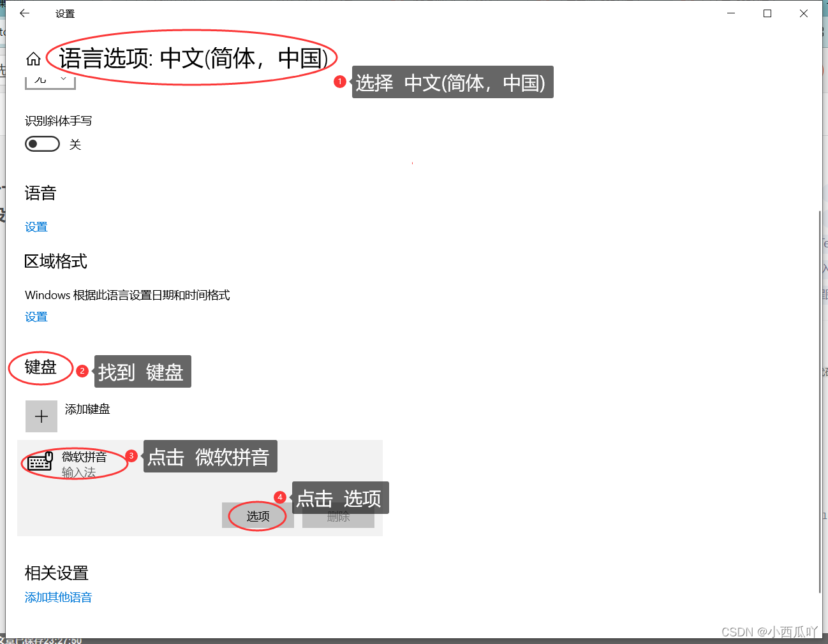
Task: Close the Settings window
Action: coord(804,13)
